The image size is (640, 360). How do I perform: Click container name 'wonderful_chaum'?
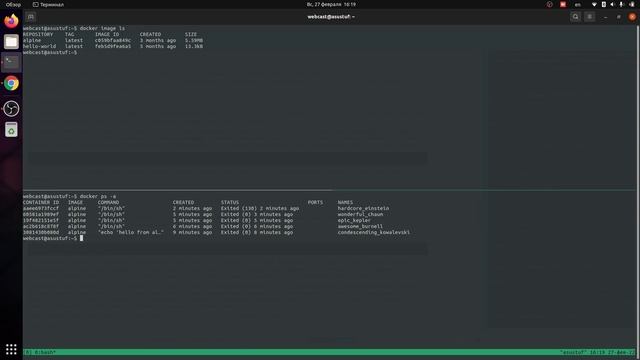pos(360,214)
